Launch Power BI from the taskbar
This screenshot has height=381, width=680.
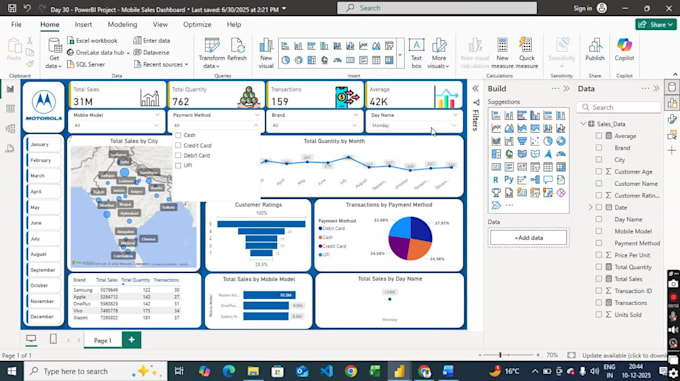click(x=400, y=371)
